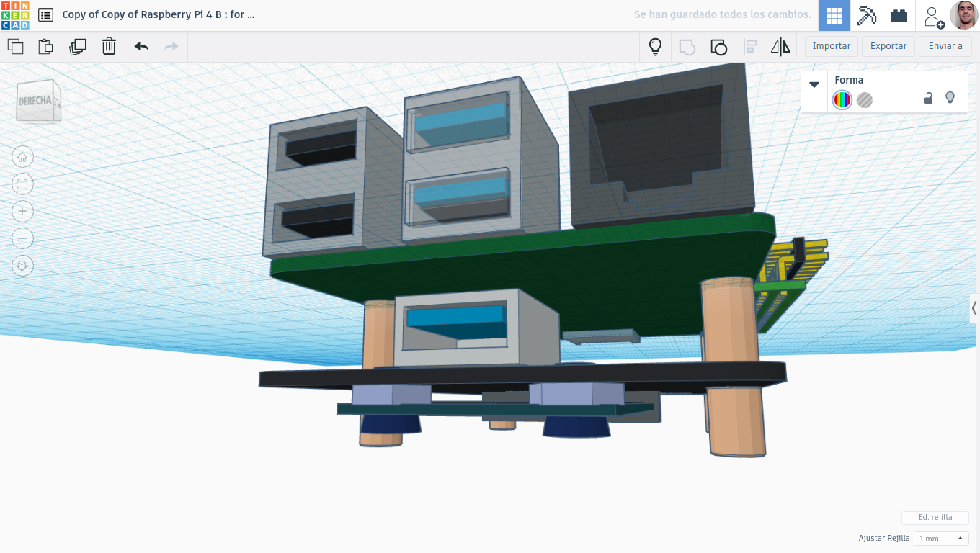
Task: Zoom out with the minus button
Action: pos(22,238)
